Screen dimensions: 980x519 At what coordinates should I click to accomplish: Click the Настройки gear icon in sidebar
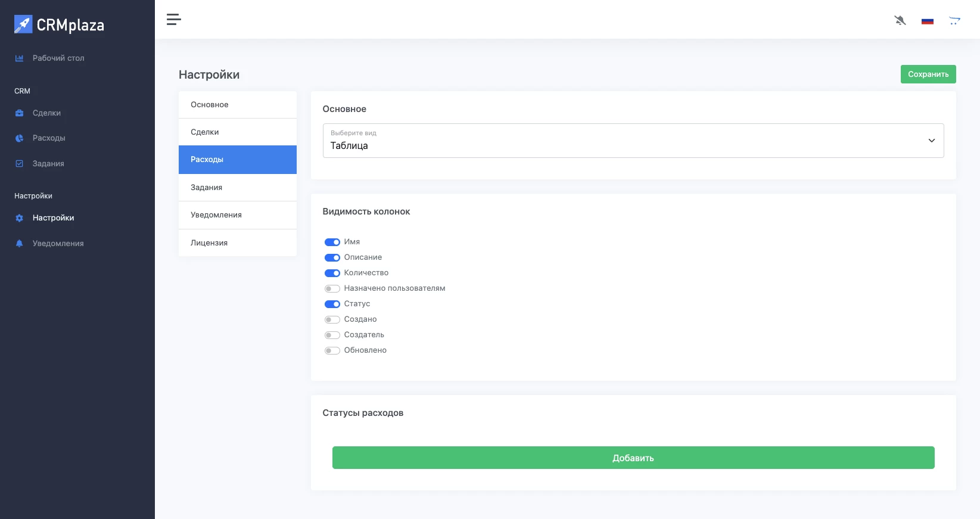coord(19,218)
